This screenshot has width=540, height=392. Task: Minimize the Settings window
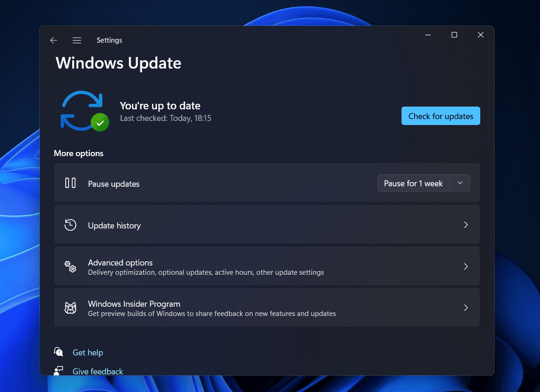(x=428, y=35)
